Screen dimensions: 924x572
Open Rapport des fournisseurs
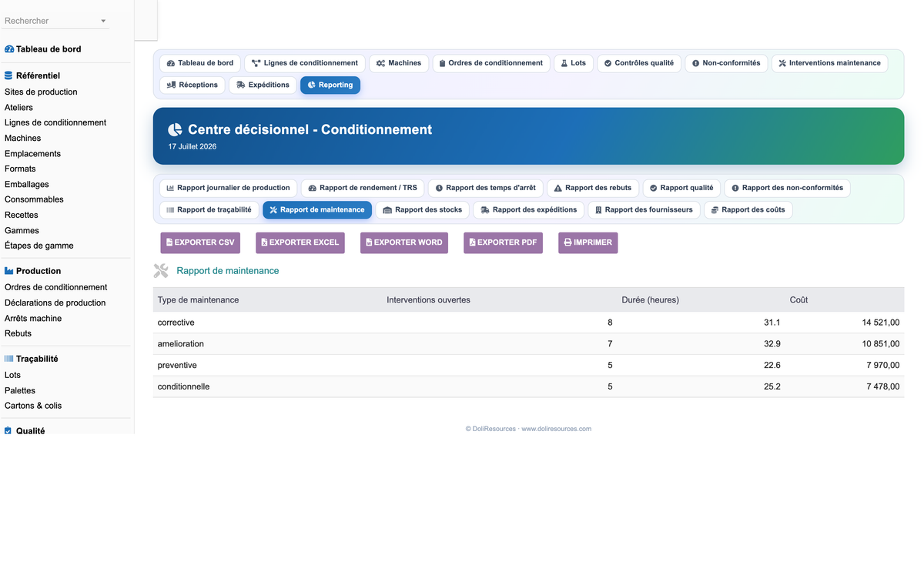coord(644,209)
